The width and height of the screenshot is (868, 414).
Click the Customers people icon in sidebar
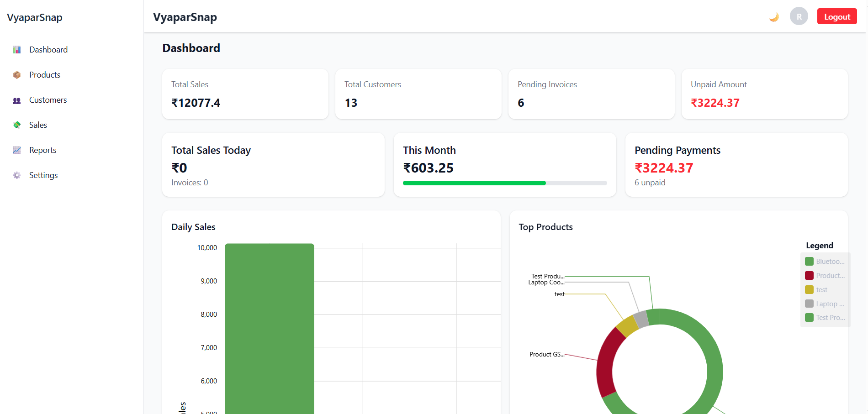click(17, 100)
